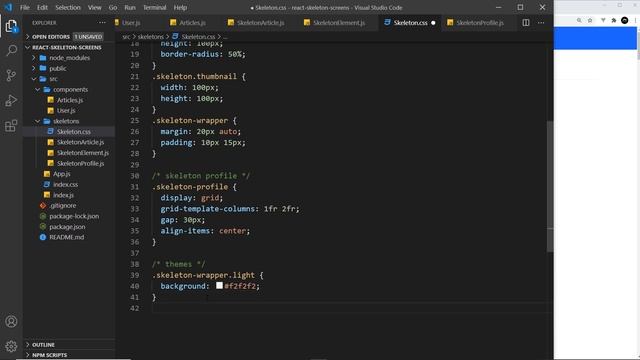
Task: Open SkeletonElement.js in the file tree
Action: (x=69, y=153)
